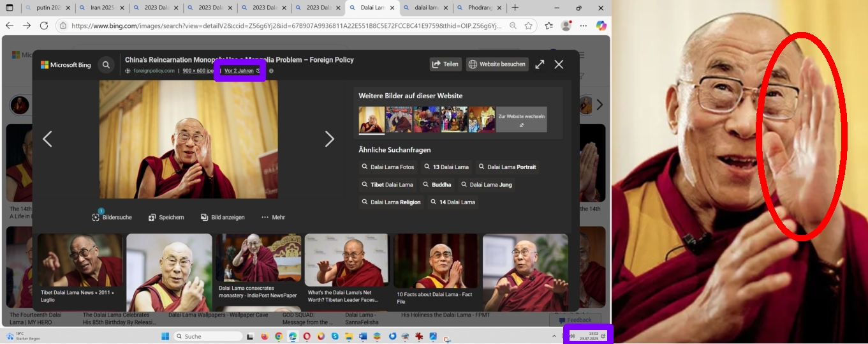Image resolution: width=868 pixels, height=344 pixels.
Task: Expand the Mehr options menu
Action: click(273, 217)
